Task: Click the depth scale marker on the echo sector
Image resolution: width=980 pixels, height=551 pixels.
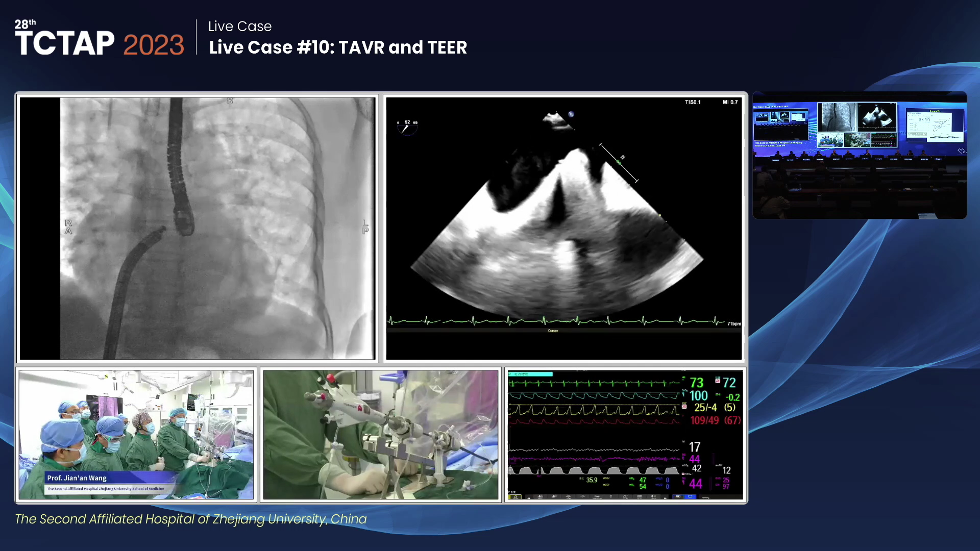Action: (x=619, y=162)
